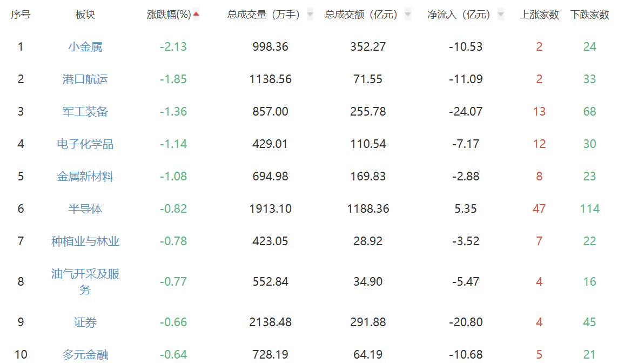Open the 半导体 sector link
Viewport: 618px width, 364px height.
click(x=85, y=209)
